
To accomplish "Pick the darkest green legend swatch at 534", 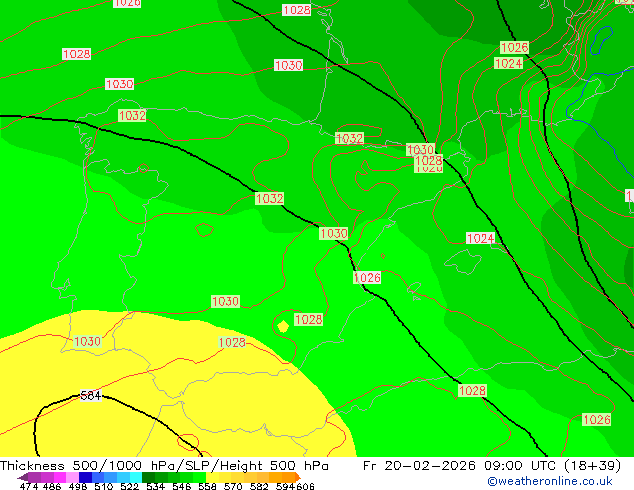I will [x=148, y=477].
